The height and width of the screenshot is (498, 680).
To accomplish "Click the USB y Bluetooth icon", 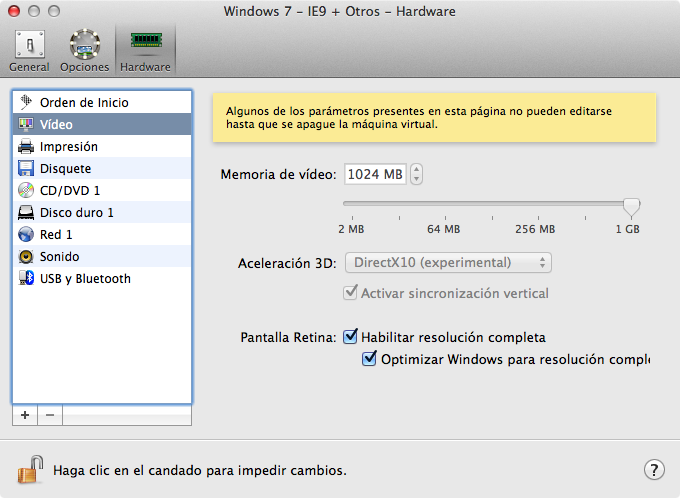I will pyautogui.click(x=26, y=278).
